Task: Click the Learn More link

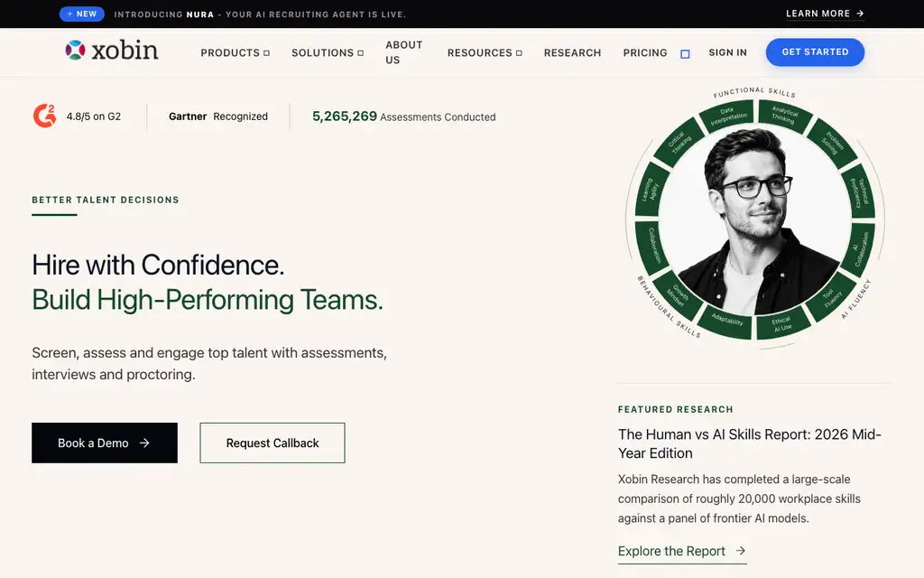Action: [825, 14]
